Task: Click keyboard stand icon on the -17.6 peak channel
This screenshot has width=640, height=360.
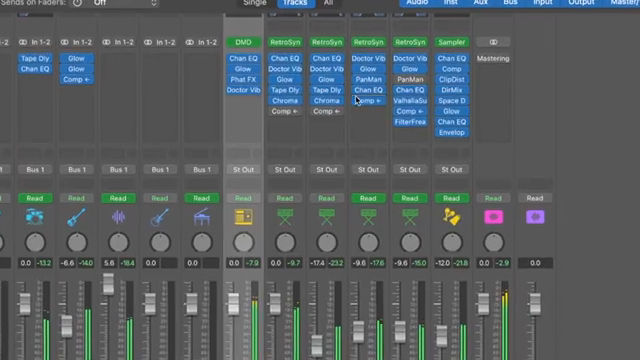Action: (368, 217)
